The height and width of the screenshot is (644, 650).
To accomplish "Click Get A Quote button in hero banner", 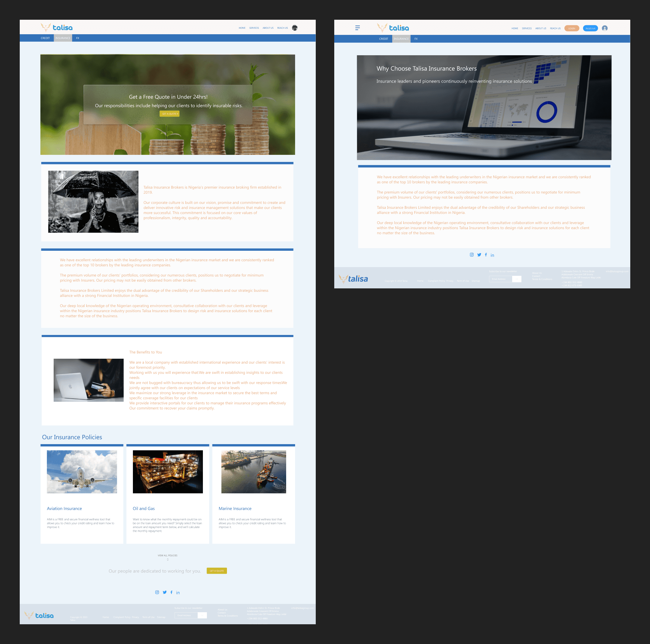I will [x=170, y=114].
